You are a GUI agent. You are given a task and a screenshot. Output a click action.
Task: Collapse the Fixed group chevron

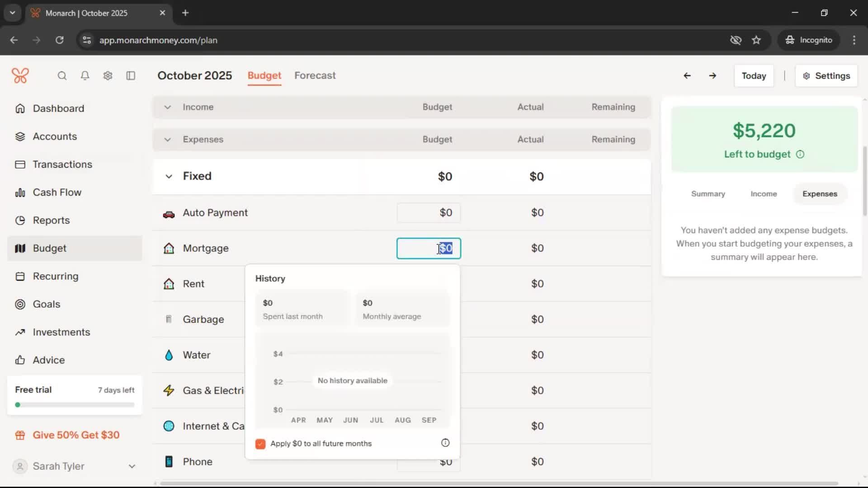point(169,176)
